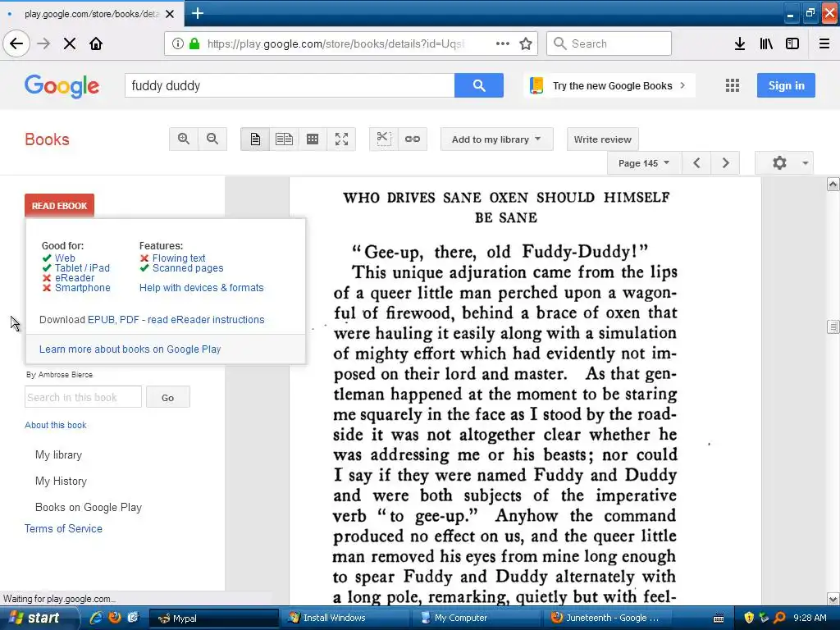Open the browser hamburger menu
The width and height of the screenshot is (840, 630).
[x=824, y=43]
